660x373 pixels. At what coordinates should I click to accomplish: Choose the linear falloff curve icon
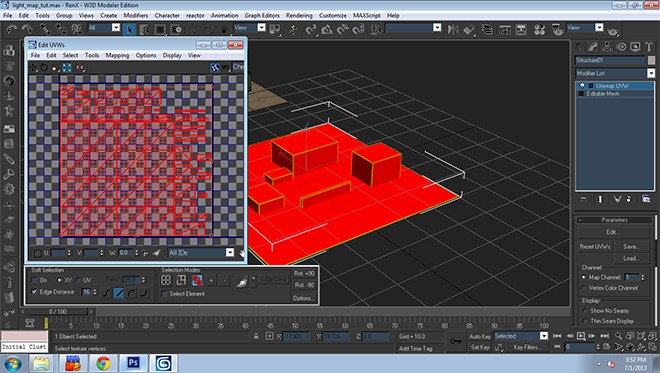point(119,293)
